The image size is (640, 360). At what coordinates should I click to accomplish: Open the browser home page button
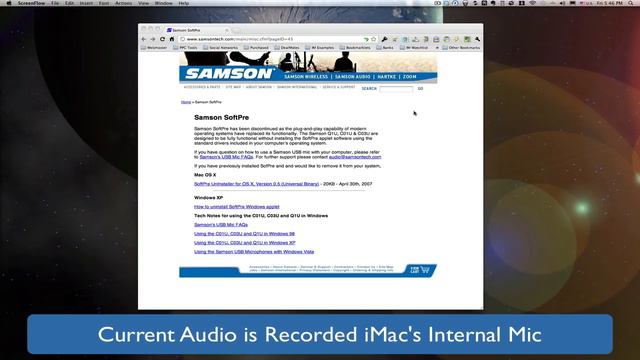pyautogui.click(x=172, y=39)
